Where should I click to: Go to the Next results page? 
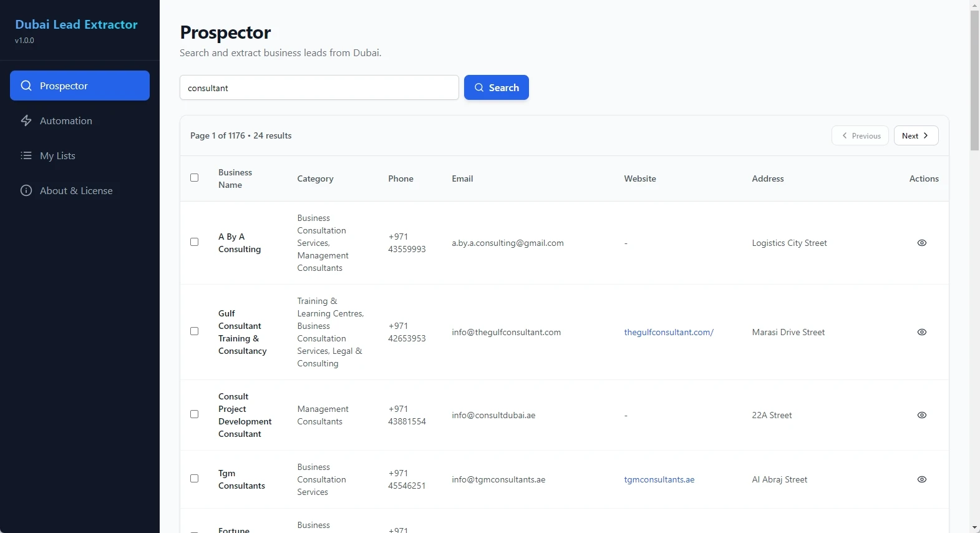point(916,135)
